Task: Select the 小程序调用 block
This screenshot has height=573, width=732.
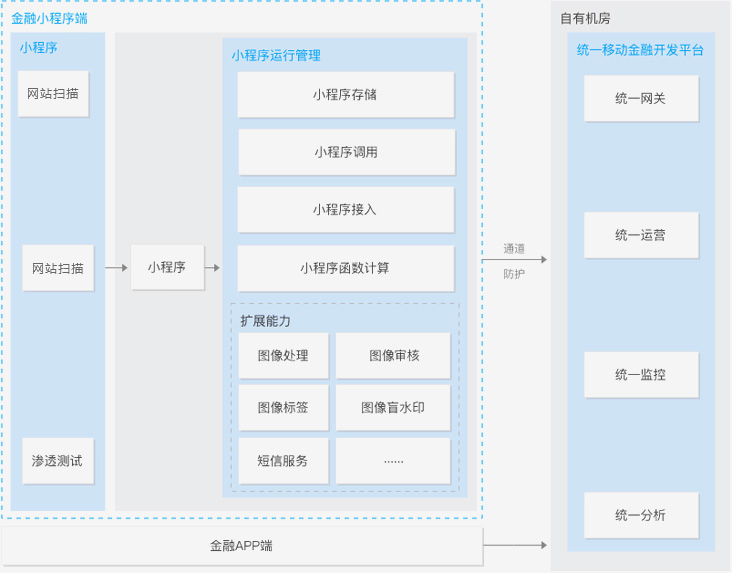Action: coord(346,152)
